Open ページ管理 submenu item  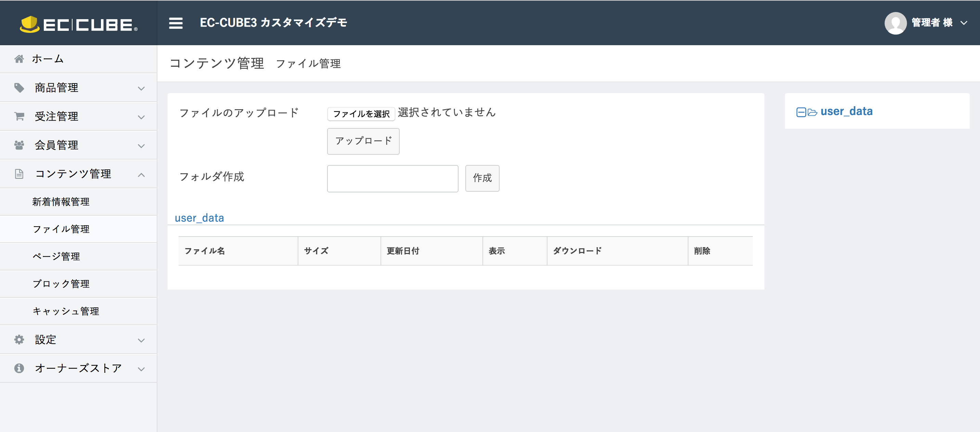pos(78,256)
